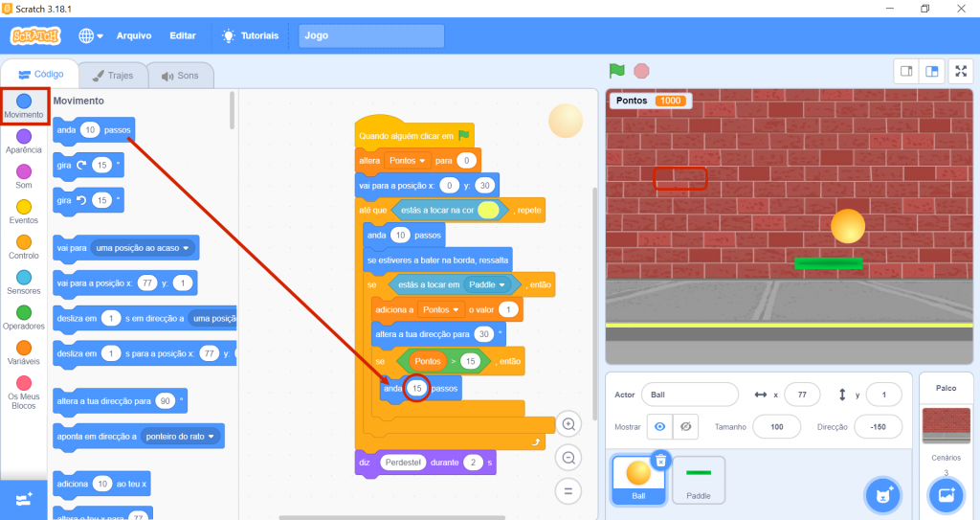
Task: Open the choose a sprite button
Action: click(x=882, y=495)
